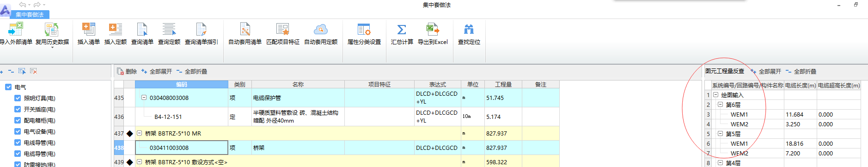This screenshot has height=167, width=868.
Task: Click the application logo icon
Action: [5, 10]
